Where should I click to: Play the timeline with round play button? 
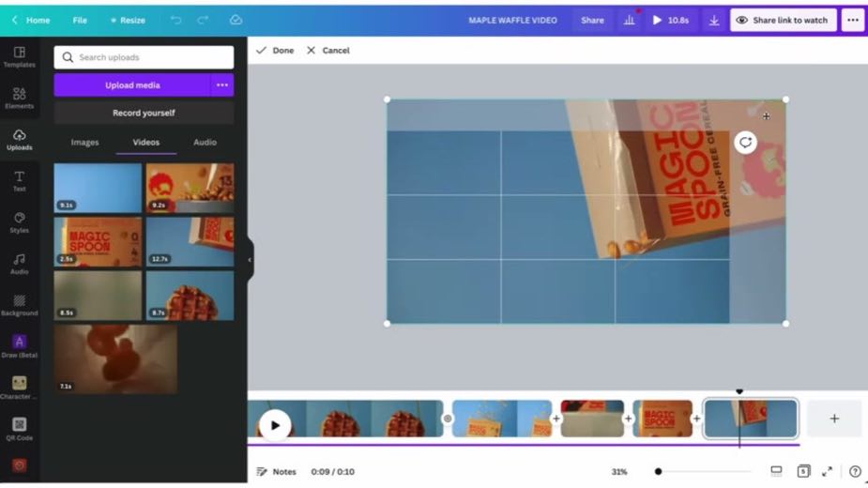(275, 425)
